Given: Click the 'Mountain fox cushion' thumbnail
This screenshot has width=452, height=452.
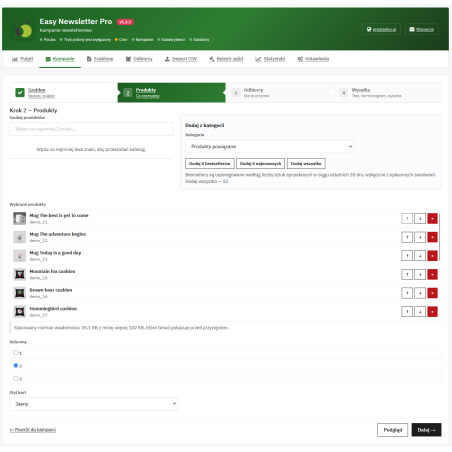Looking at the screenshot, I should 20,275.
